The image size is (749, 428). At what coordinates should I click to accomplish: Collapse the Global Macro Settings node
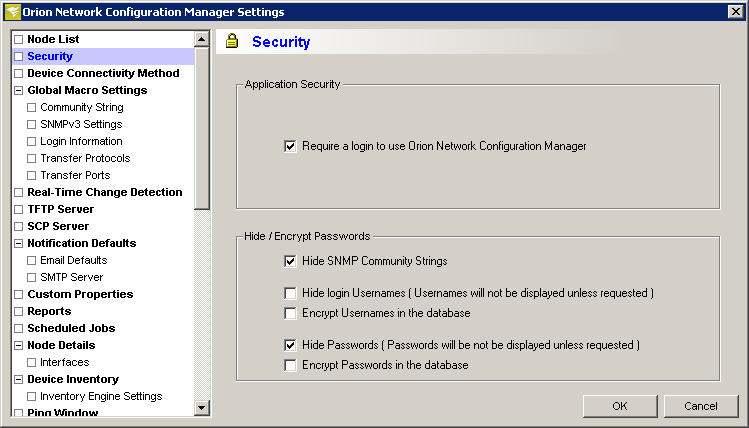[x=19, y=90]
